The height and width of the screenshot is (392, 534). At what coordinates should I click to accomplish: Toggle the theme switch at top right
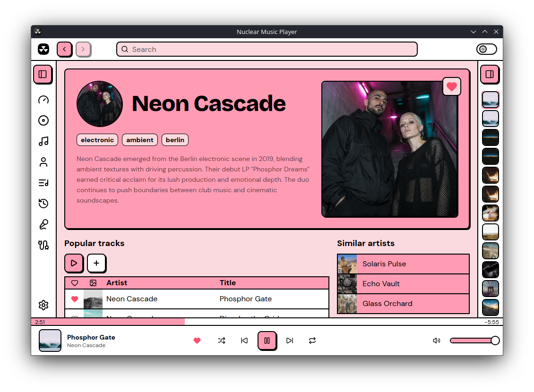pos(486,49)
